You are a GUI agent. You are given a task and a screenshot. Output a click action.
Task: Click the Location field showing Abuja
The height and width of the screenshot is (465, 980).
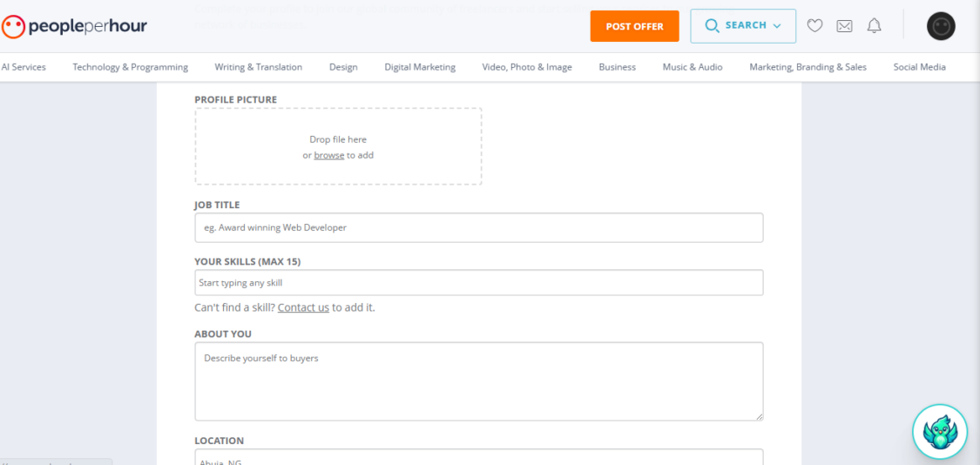pos(479,457)
